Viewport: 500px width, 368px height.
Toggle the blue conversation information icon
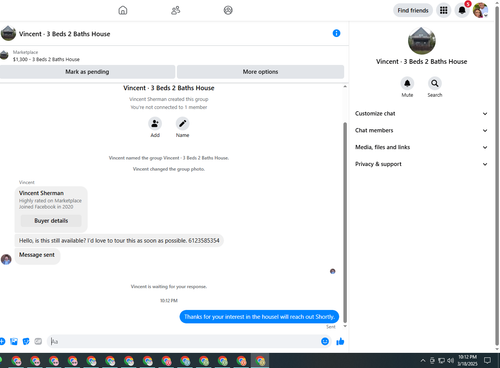pyautogui.click(x=336, y=33)
